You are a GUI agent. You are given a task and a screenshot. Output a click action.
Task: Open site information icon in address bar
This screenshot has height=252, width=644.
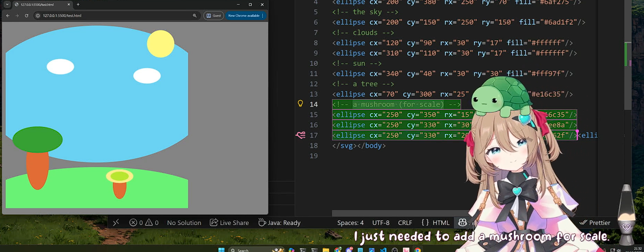point(38,15)
